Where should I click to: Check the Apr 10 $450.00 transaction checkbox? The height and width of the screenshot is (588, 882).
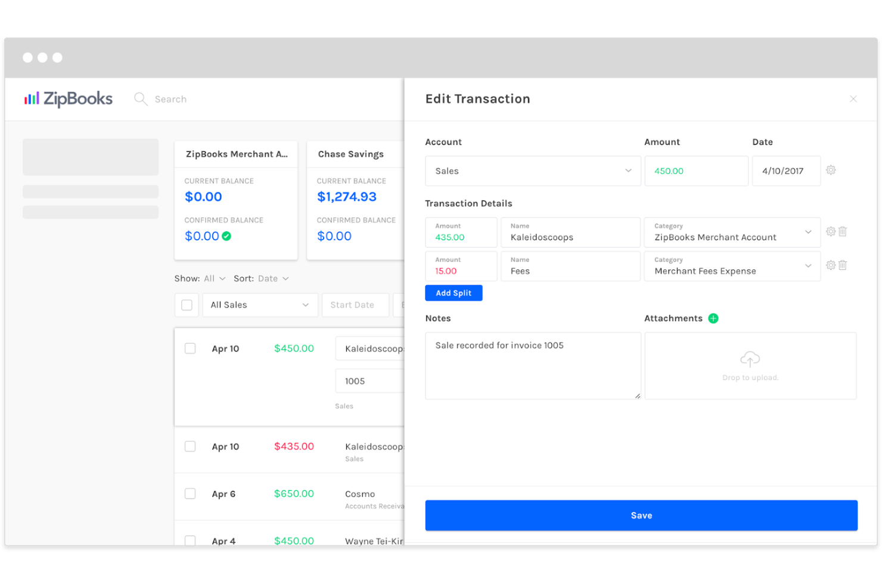click(x=190, y=348)
